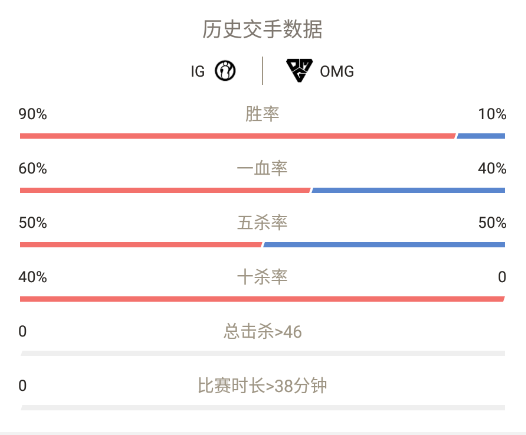Select the 一血率 stat label
The height and width of the screenshot is (435, 526).
pyautogui.click(x=262, y=168)
